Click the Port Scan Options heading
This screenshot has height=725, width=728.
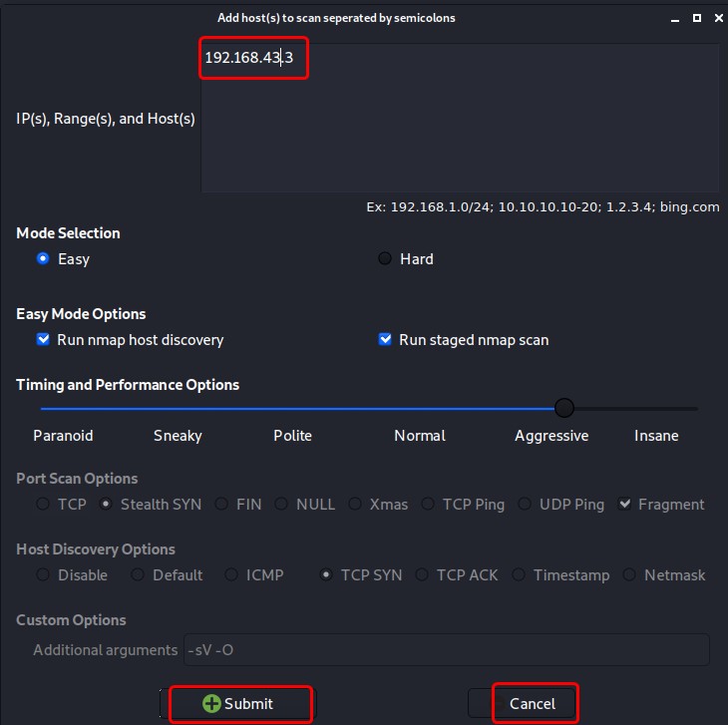[77, 479]
